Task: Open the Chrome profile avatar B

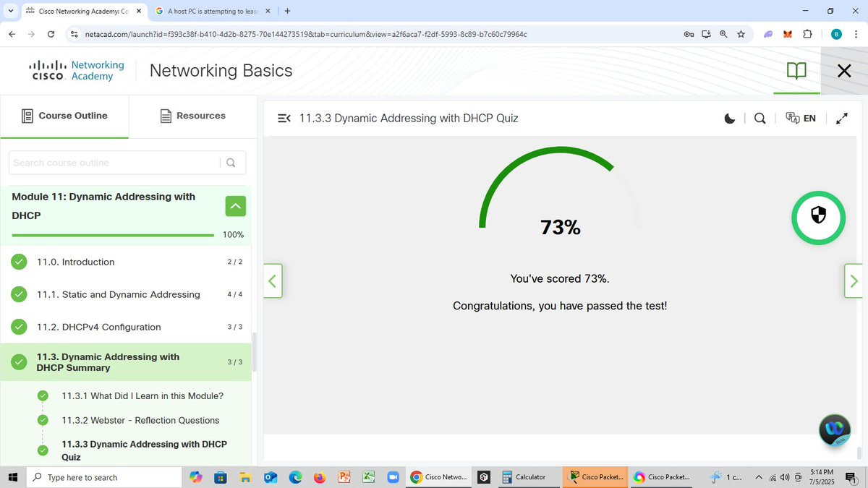Action: click(x=836, y=34)
